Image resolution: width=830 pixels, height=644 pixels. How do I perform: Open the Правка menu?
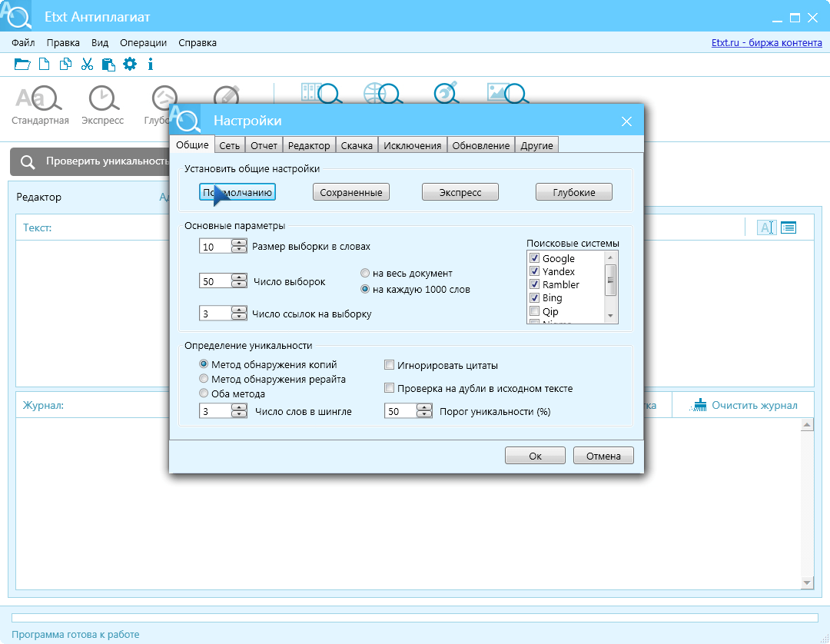(x=63, y=43)
